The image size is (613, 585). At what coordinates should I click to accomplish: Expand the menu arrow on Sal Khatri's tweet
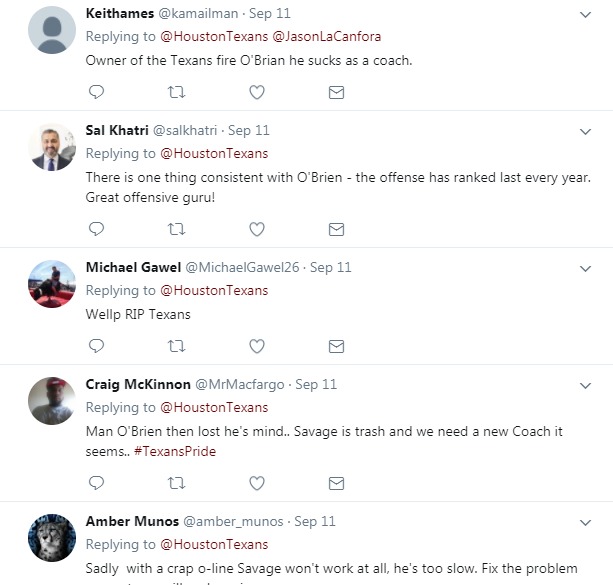pyautogui.click(x=586, y=131)
